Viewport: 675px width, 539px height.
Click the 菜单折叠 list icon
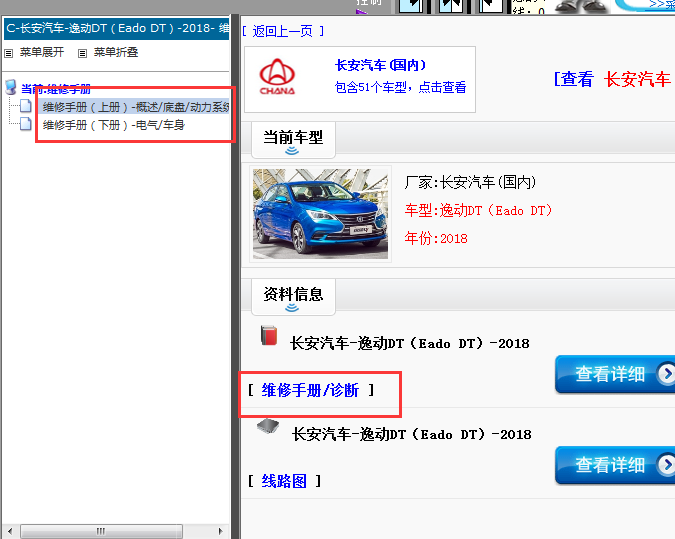point(82,53)
